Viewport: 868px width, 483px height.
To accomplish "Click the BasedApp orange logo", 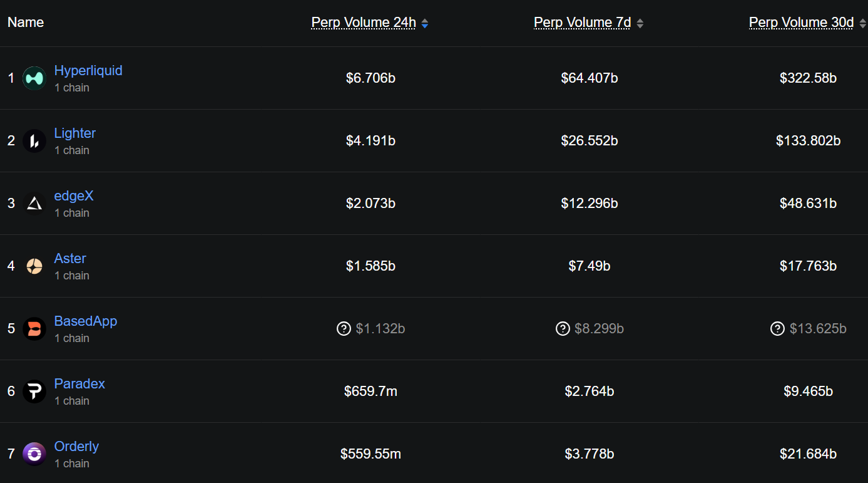I will pos(34,329).
